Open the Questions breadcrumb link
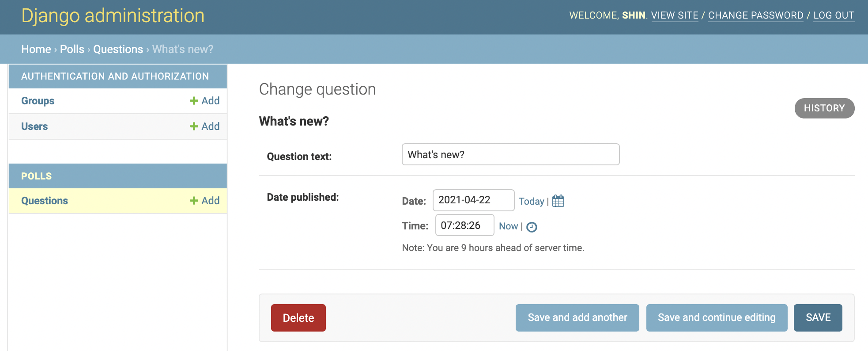Screen dimensions: 868x351 tap(118, 49)
